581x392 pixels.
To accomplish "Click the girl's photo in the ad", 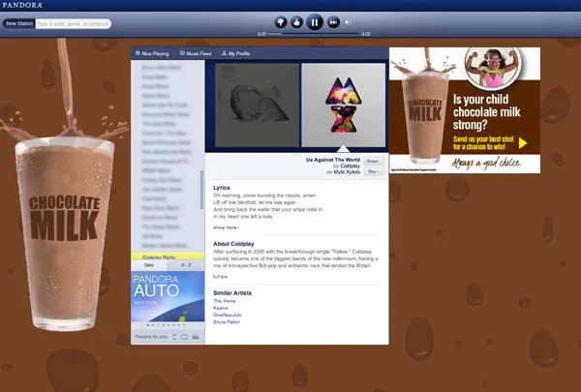I will tap(493, 67).
